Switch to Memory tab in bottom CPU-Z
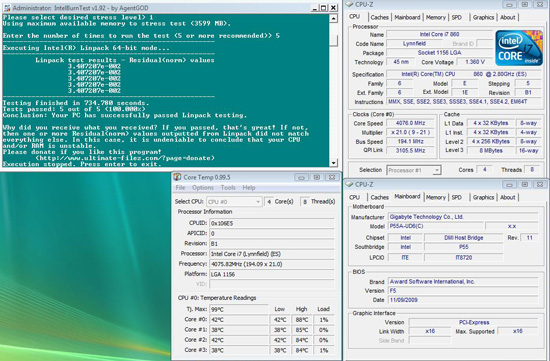 pos(435,197)
